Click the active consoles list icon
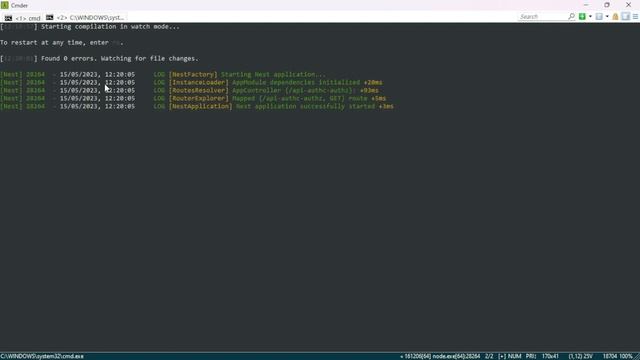The image size is (640, 360). tap(599, 16)
